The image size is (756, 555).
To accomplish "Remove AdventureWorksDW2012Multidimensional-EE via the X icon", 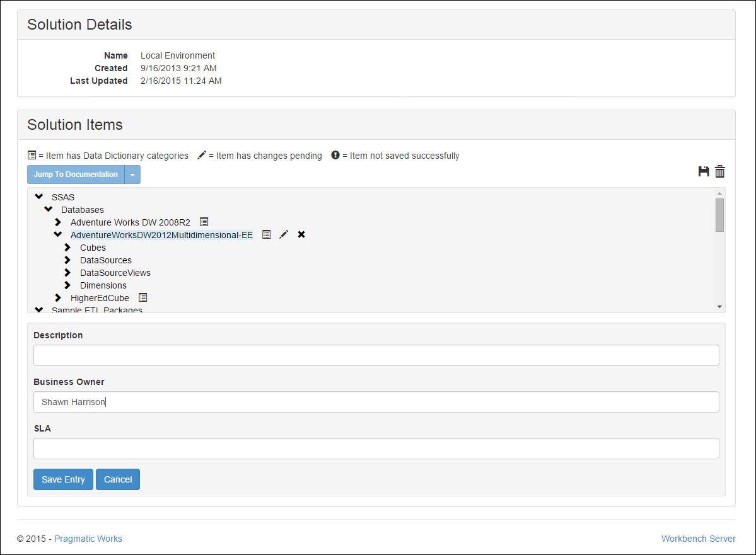I will tap(301, 234).
